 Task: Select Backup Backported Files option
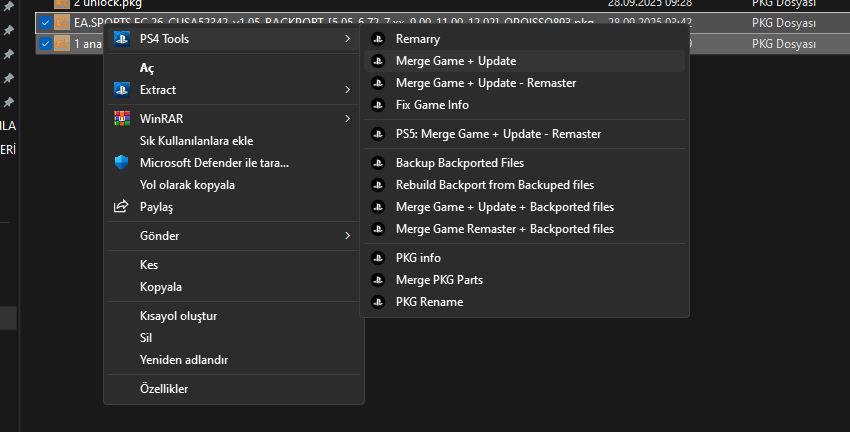(460, 163)
